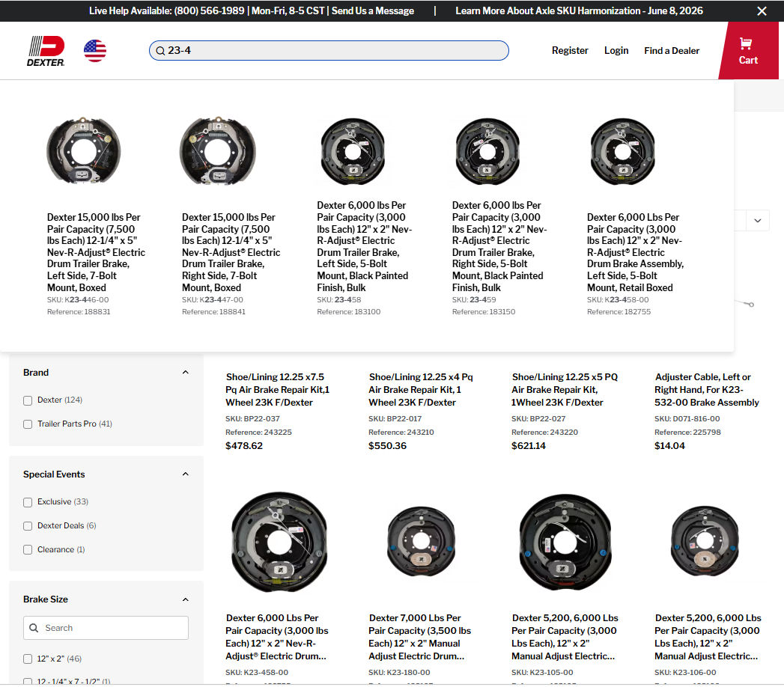This screenshot has height=687, width=784.
Task: Check the 12" x 2" brake size
Action: click(x=28, y=659)
